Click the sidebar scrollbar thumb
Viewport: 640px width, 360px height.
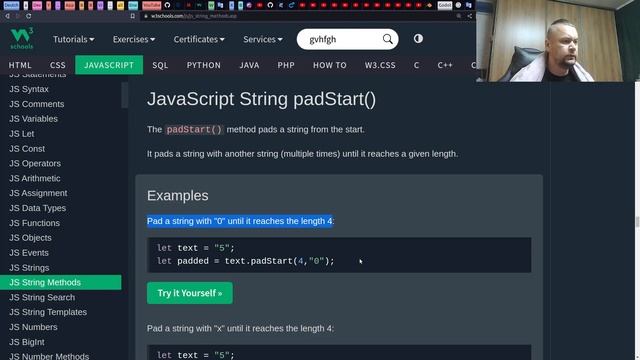click(x=124, y=95)
